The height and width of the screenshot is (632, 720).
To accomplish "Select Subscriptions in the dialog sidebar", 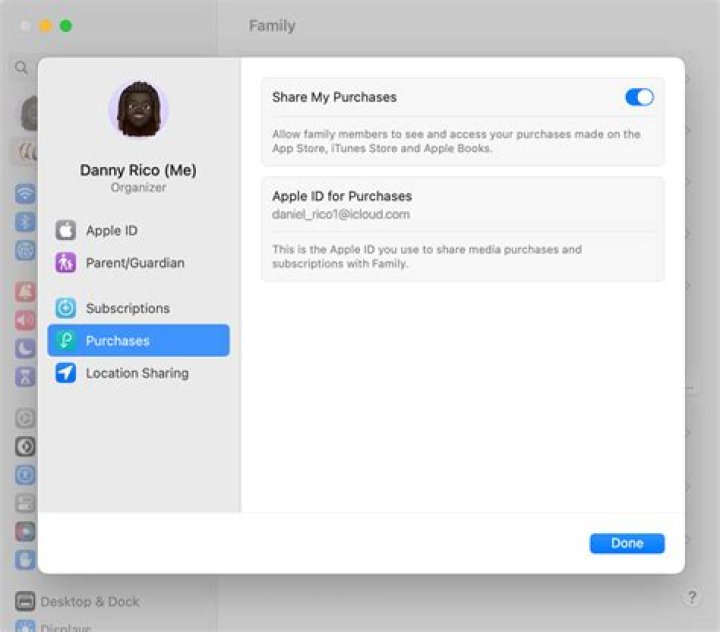I will (138, 308).
